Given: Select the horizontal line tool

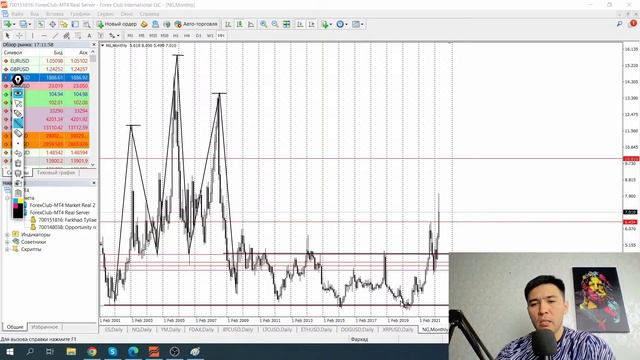Looking at the screenshot, I should point(44,36).
